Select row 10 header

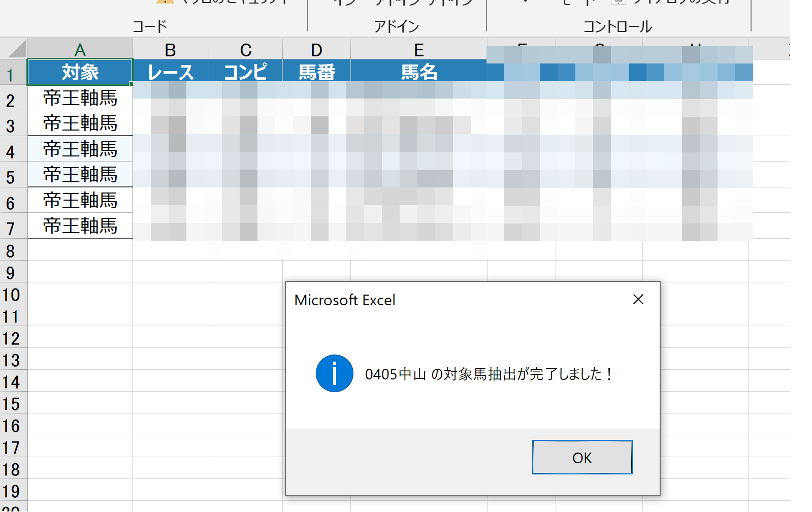tap(11, 295)
